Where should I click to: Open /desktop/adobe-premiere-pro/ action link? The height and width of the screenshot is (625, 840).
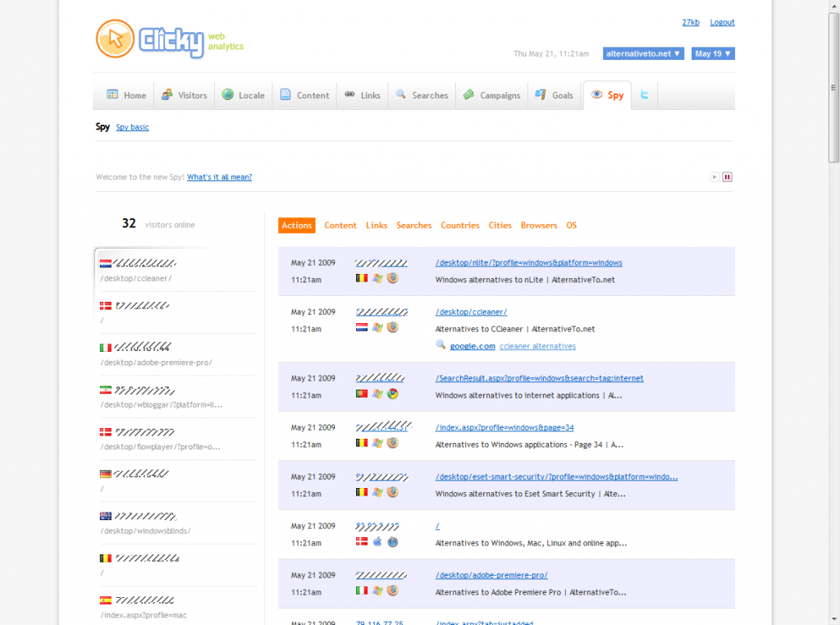[492, 575]
